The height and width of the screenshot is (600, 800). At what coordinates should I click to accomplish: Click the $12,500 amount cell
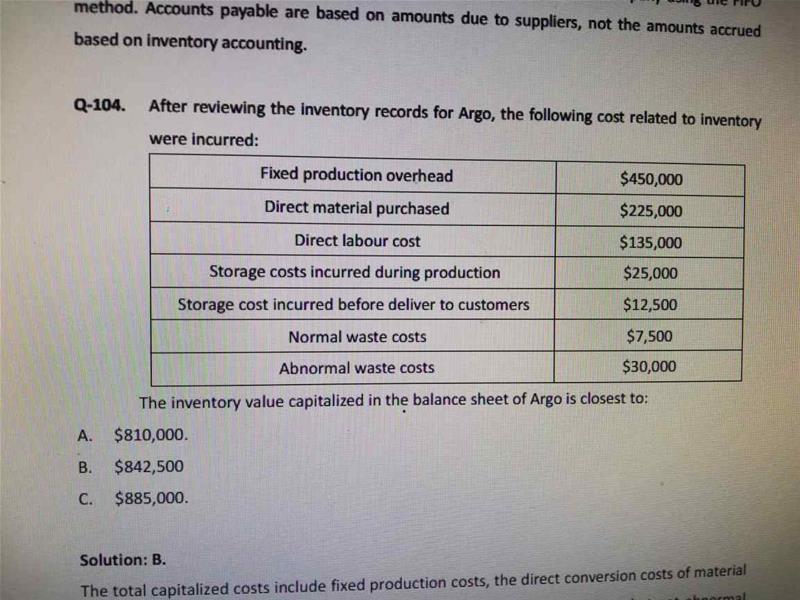(650, 305)
